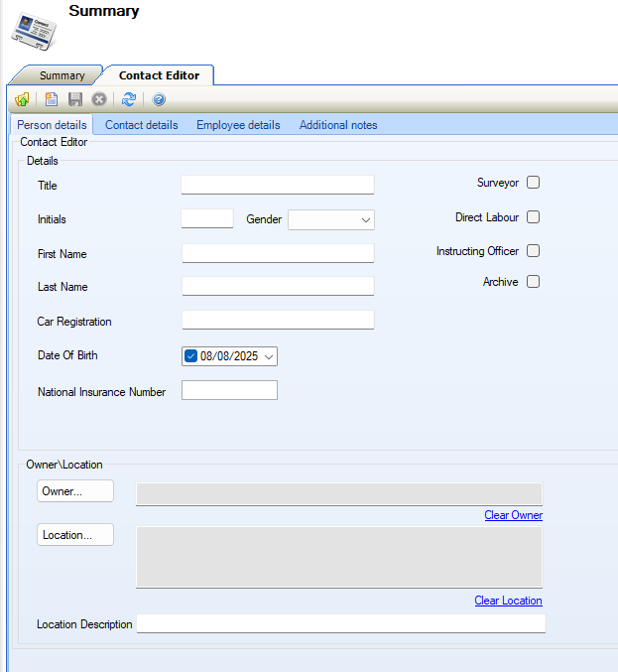Tick the Direct Labour checkbox

pos(534,217)
